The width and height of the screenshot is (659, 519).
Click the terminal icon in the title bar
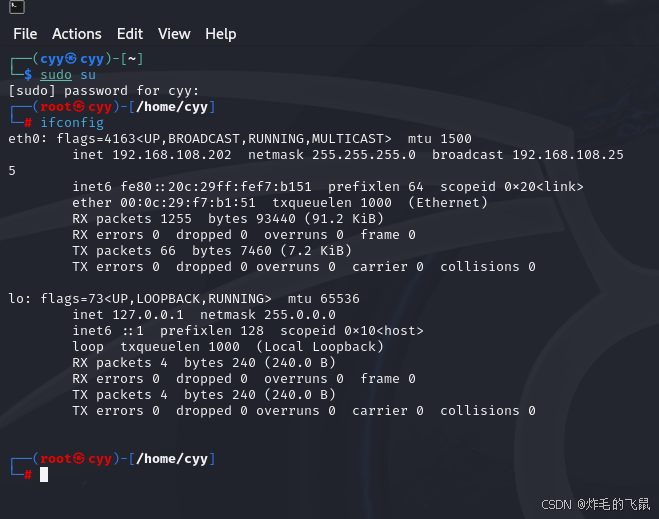(7, 6)
